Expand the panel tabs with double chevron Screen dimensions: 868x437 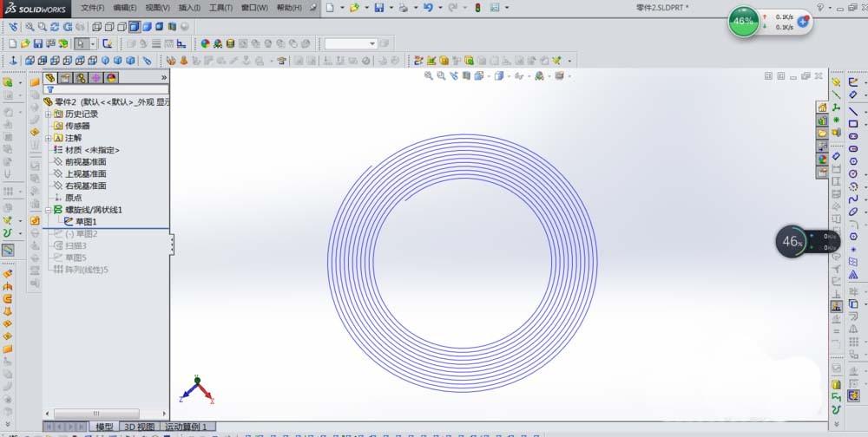click(164, 78)
